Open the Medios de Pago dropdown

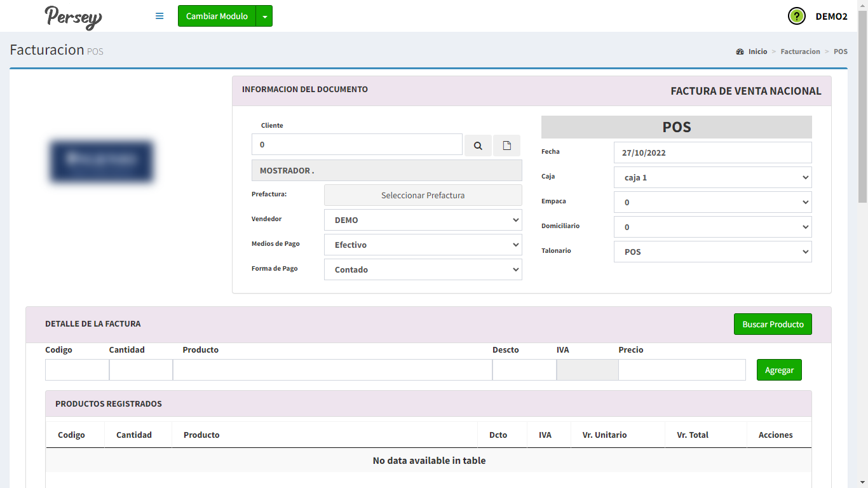click(x=423, y=245)
